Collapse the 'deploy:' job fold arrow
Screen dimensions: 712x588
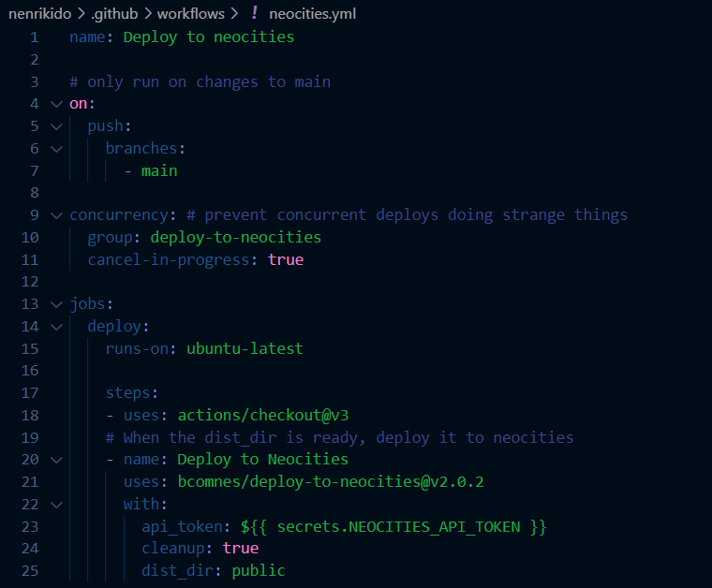coord(56,326)
